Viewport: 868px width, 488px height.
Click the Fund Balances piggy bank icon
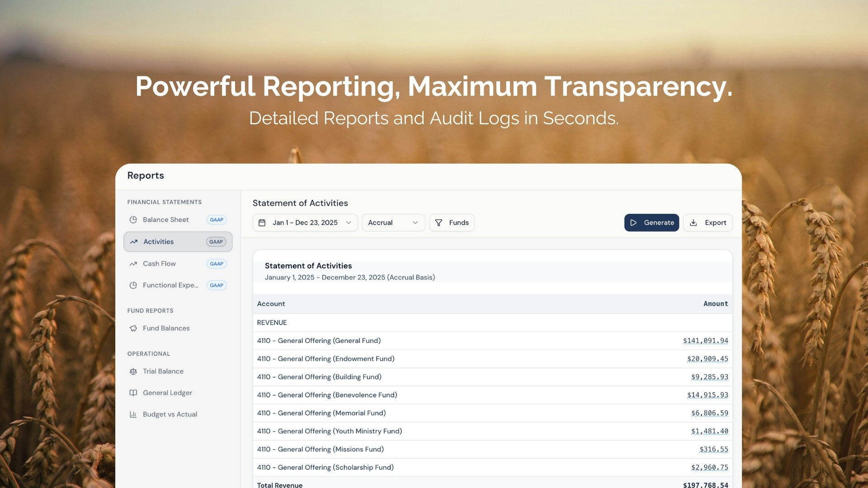pos(133,328)
